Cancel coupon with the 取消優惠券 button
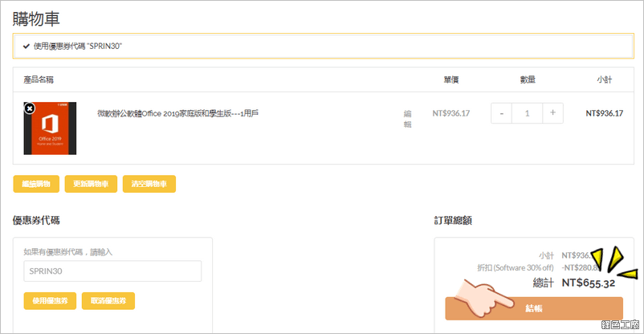The image size is (644, 334). click(108, 301)
